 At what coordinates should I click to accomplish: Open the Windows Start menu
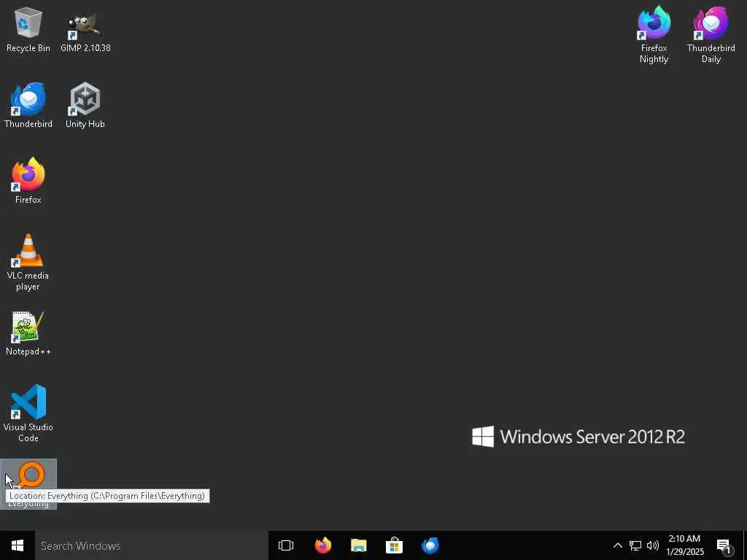(18, 545)
